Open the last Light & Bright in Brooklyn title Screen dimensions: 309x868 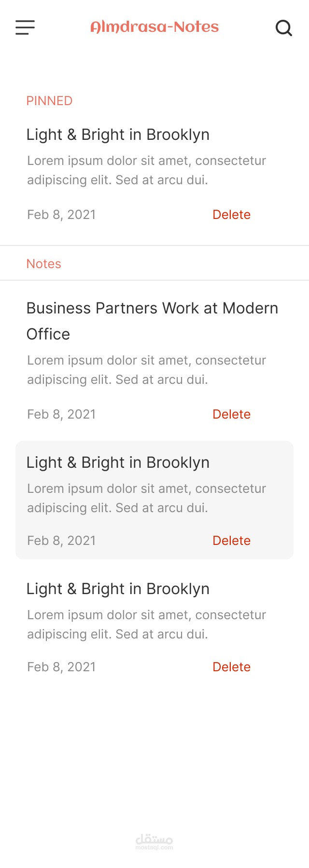point(118,589)
